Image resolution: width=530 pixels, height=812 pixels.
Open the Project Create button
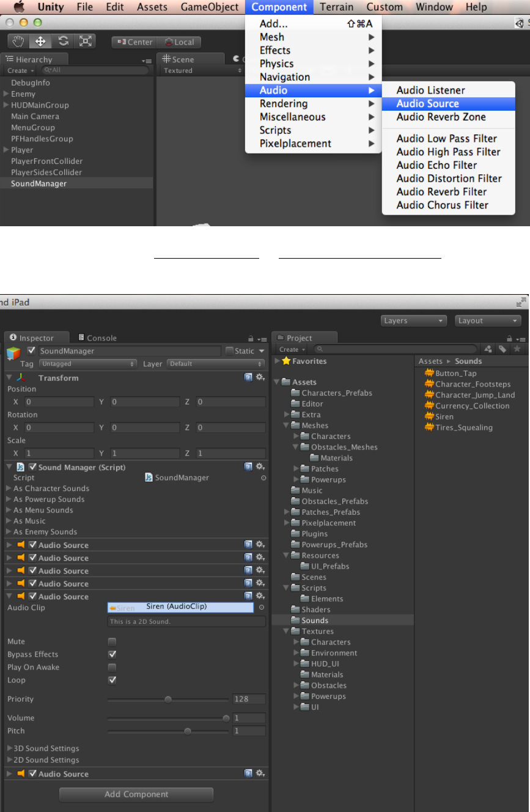(x=292, y=349)
